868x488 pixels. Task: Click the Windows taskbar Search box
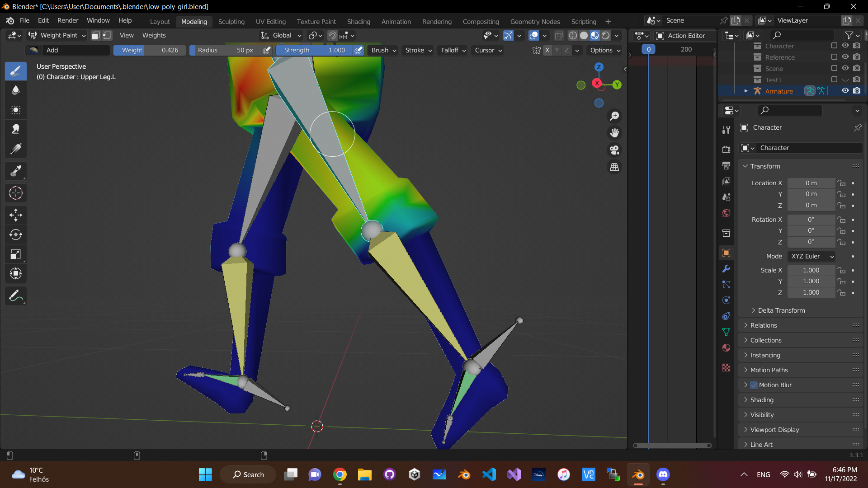(x=248, y=474)
